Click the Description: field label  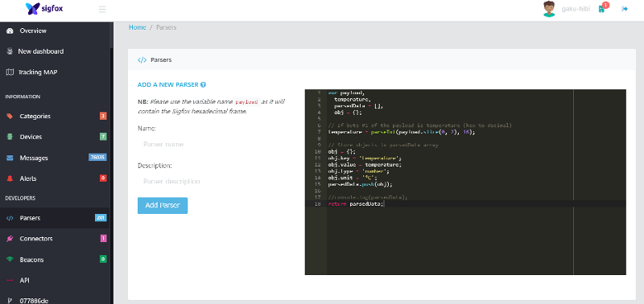click(x=155, y=166)
